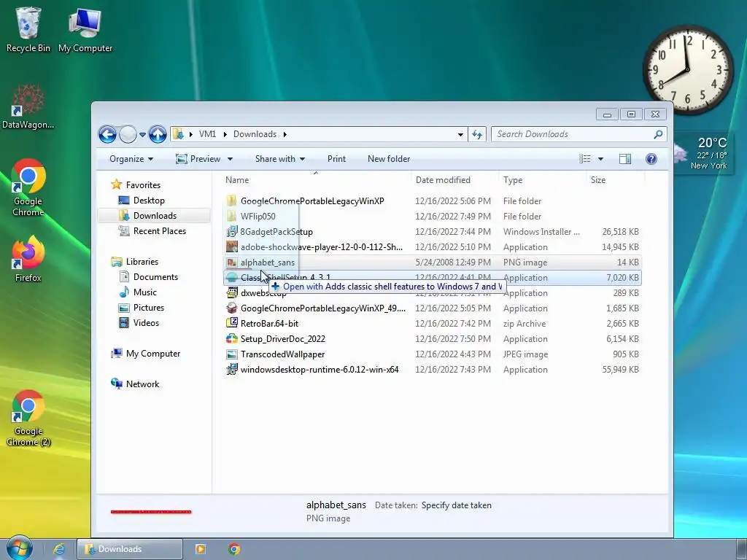Select the alphabet_sans PNG file

(433, 262)
